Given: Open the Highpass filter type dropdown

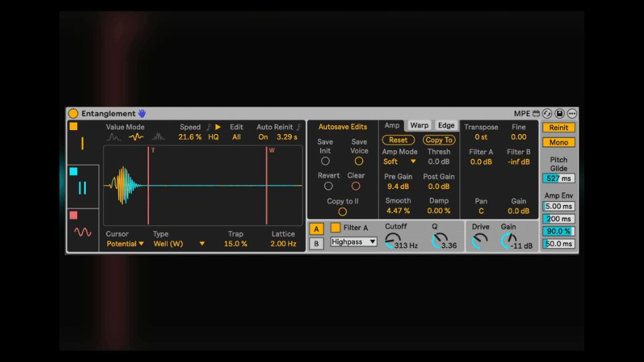Looking at the screenshot, I should click(354, 242).
